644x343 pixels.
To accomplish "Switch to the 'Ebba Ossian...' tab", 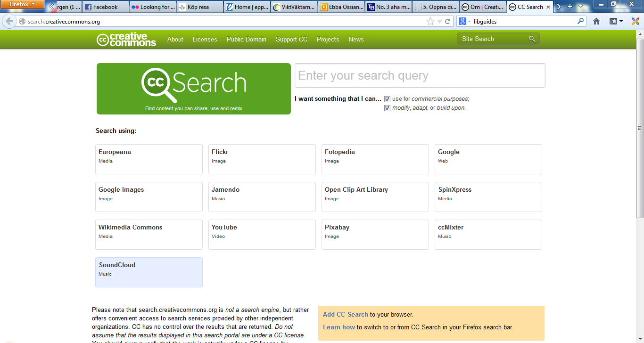I will (x=341, y=7).
